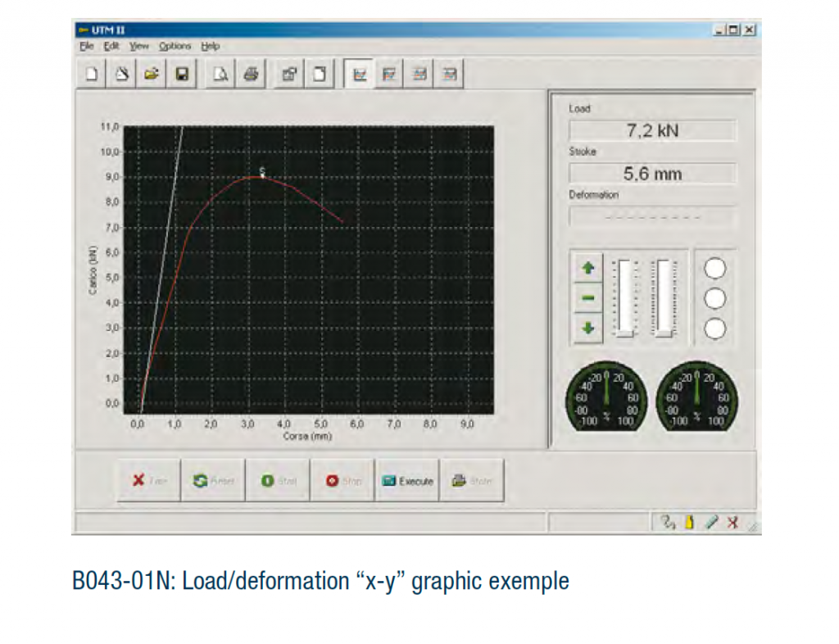Open the File menu
The height and width of the screenshot is (644, 839).
click(x=87, y=47)
